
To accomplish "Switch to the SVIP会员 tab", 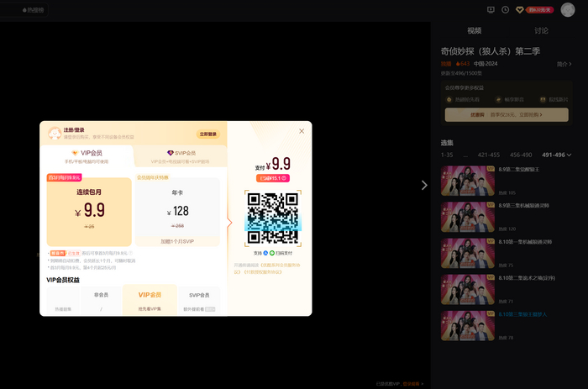I will (x=181, y=156).
